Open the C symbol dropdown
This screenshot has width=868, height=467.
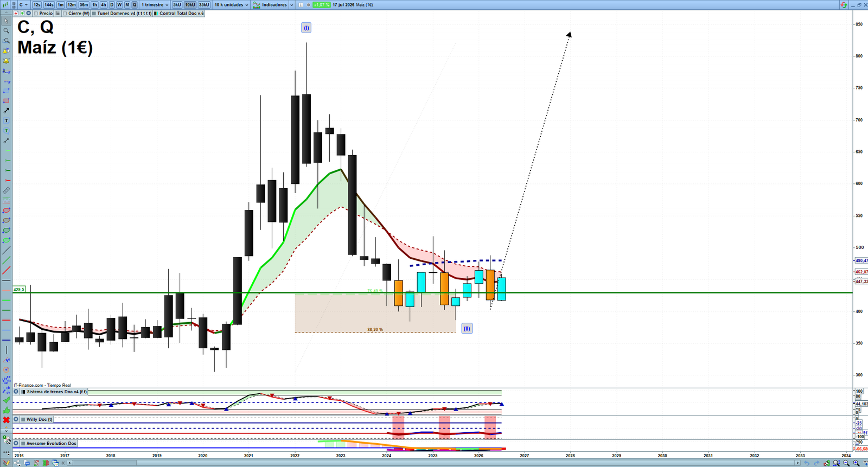pyautogui.click(x=24, y=5)
